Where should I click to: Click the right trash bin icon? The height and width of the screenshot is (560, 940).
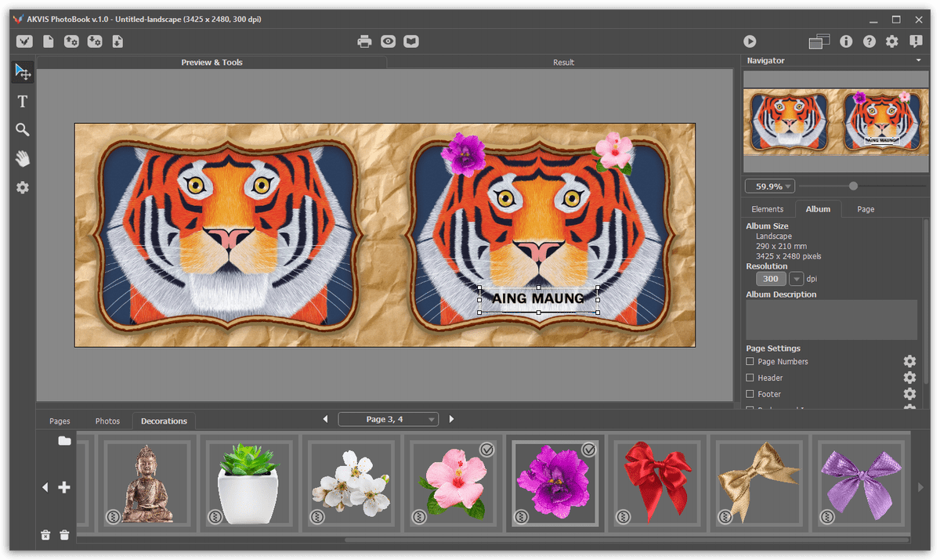click(x=64, y=535)
